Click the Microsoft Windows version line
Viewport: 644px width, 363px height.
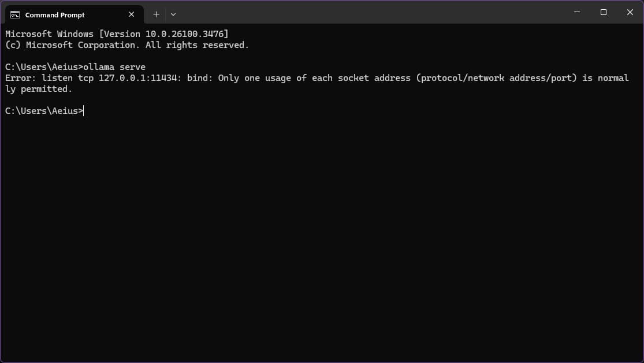[x=117, y=34]
